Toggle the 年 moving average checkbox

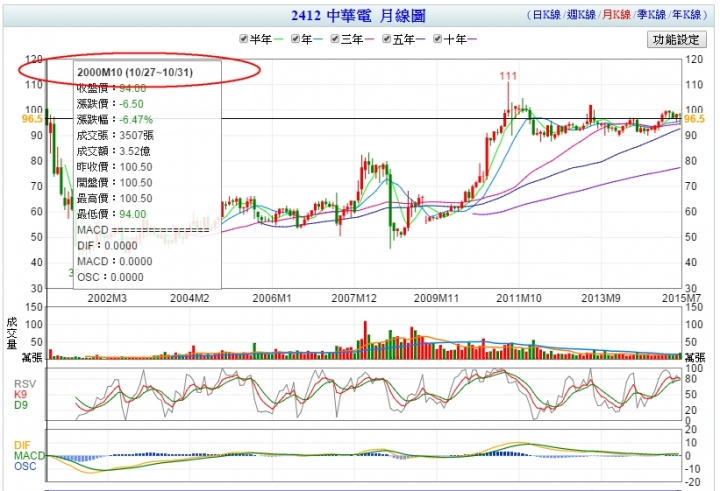click(x=295, y=39)
